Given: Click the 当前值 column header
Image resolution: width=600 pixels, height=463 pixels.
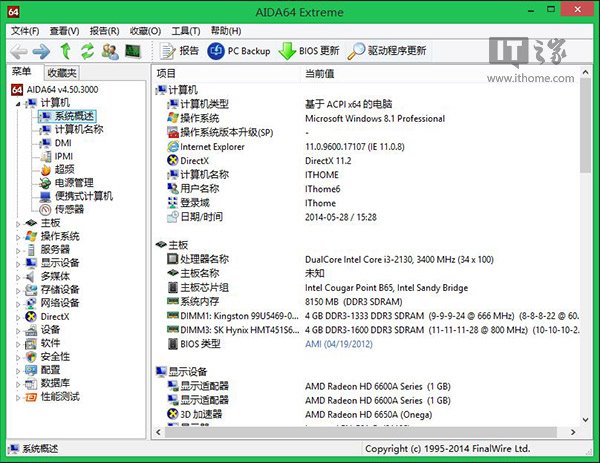Looking at the screenshot, I should (x=440, y=73).
